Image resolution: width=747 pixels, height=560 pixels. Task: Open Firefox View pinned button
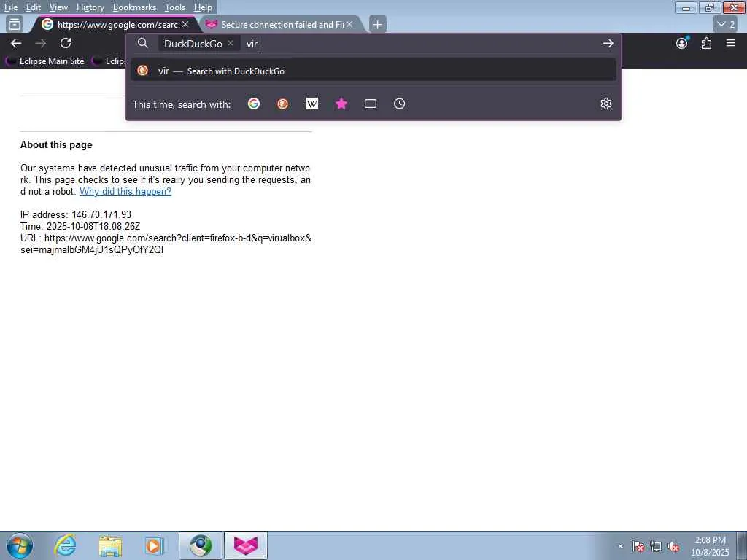(15, 24)
